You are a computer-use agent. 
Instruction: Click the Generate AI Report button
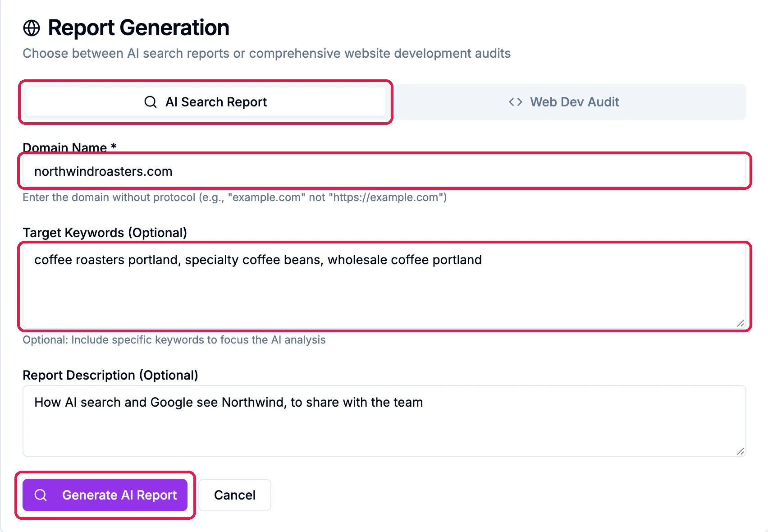105,495
